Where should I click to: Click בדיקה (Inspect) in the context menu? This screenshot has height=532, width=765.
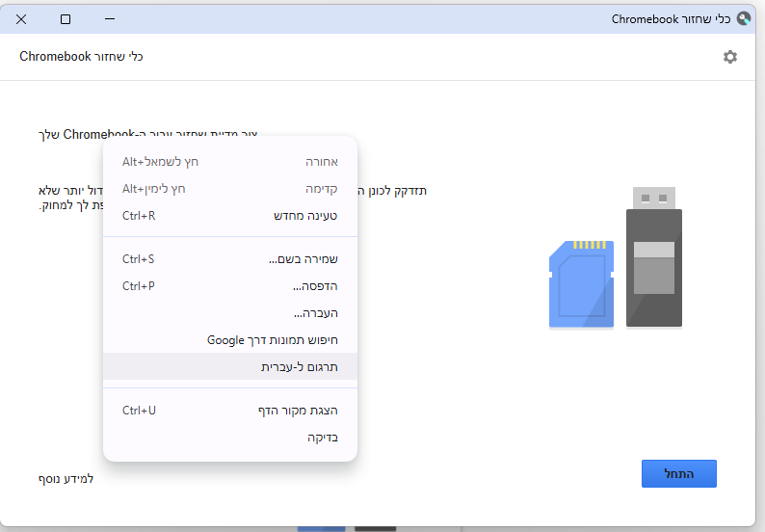pyautogui.click(x=322, y=438)
